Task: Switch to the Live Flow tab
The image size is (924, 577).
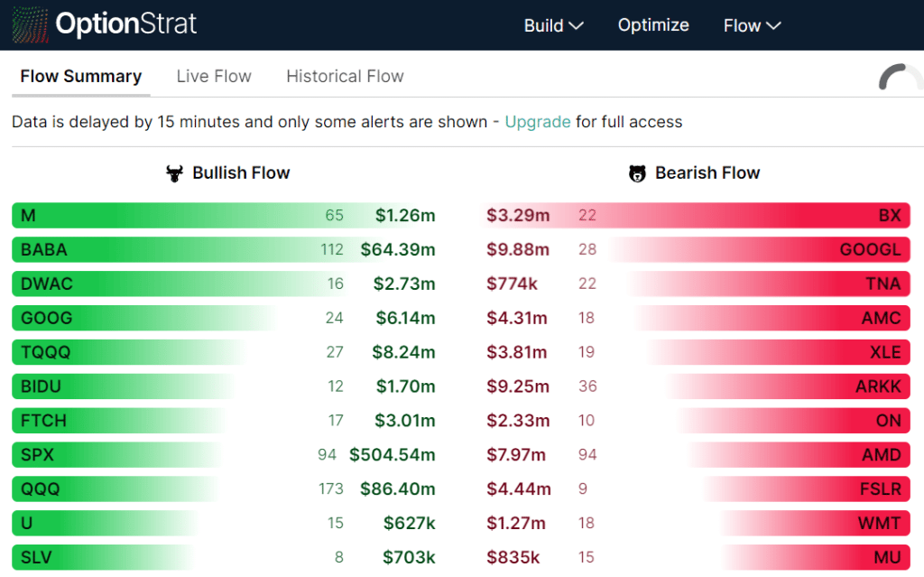Action: click(x=214, y=76)
